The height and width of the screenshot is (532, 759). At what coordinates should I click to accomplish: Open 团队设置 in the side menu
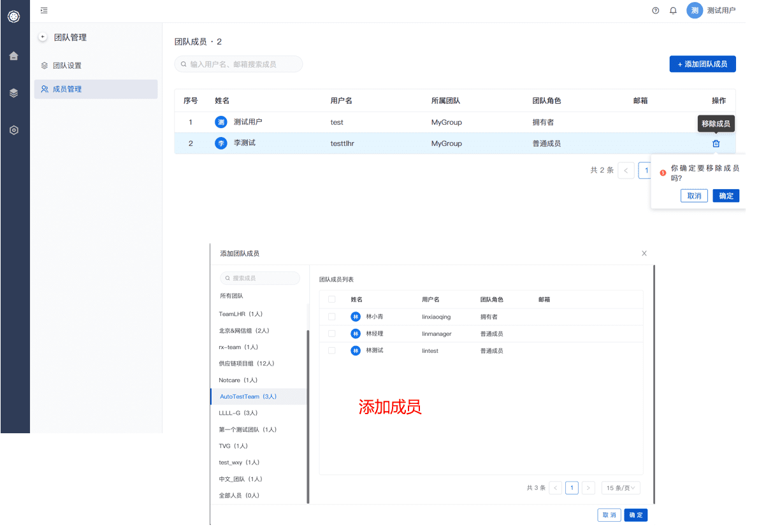point(96,66)
